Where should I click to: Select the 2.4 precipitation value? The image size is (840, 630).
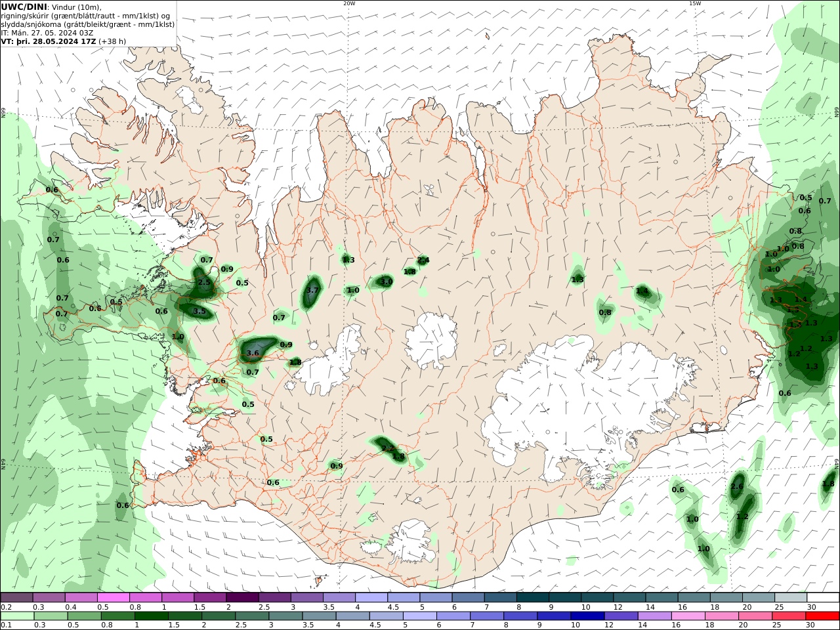pos(423,261)
